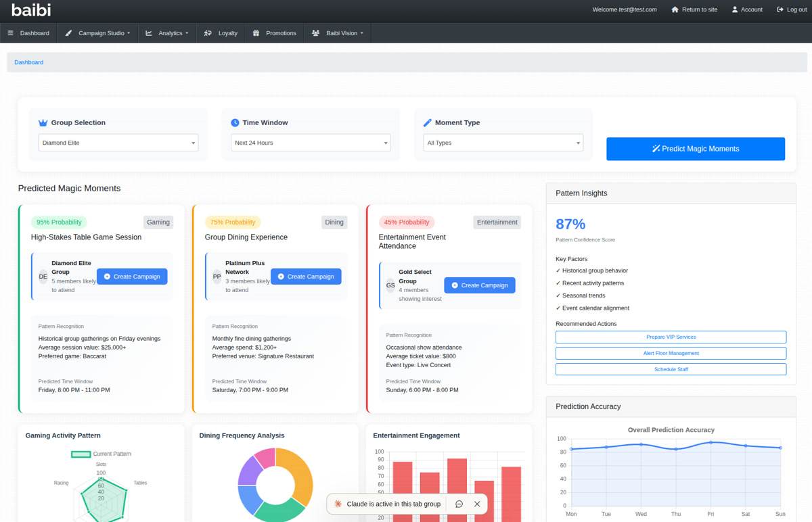Click the GS avatar in Gold Select Group
The image size is (812, 522).
pos(390,285)
